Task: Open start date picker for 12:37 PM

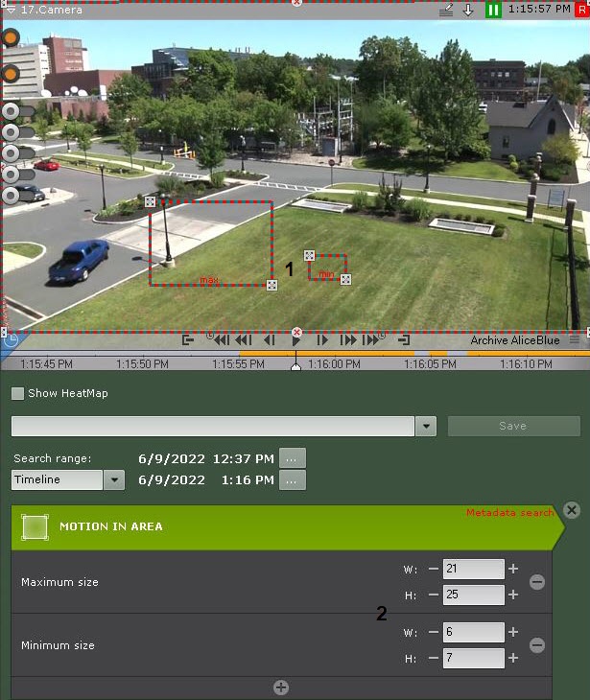Action: (293, 458)
